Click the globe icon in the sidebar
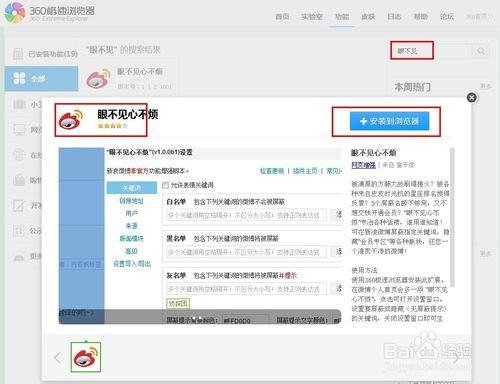 click(19, 155)
